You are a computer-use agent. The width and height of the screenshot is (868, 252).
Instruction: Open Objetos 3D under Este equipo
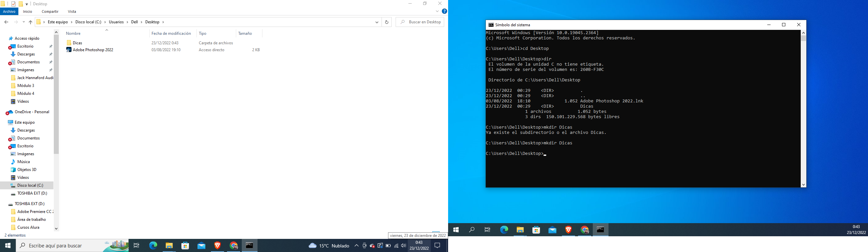27,170
